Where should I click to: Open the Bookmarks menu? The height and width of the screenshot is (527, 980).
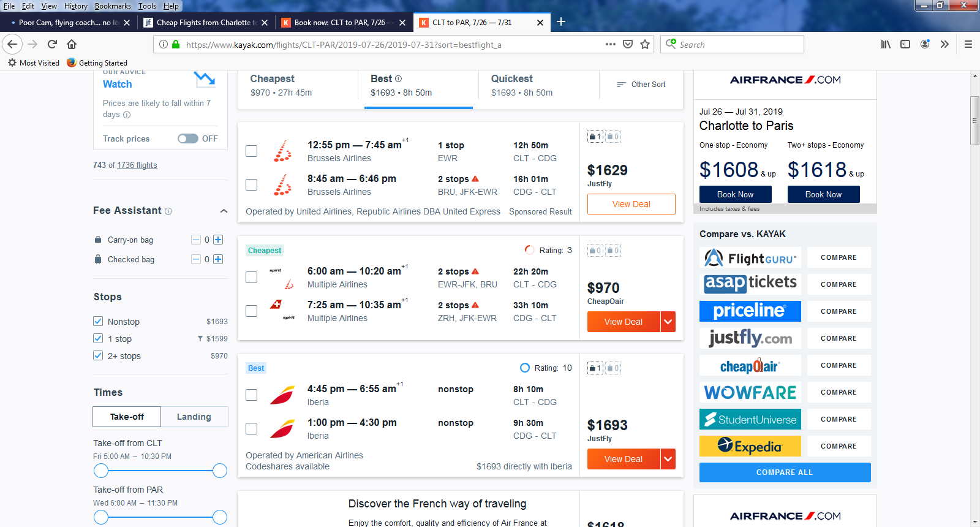[113, 6]
